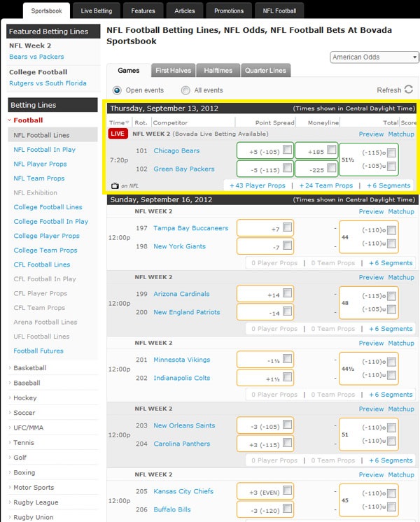420x522 pixels.
Task: Open the Articles tab
Action: pyautogui.click(x=185, y=10)
